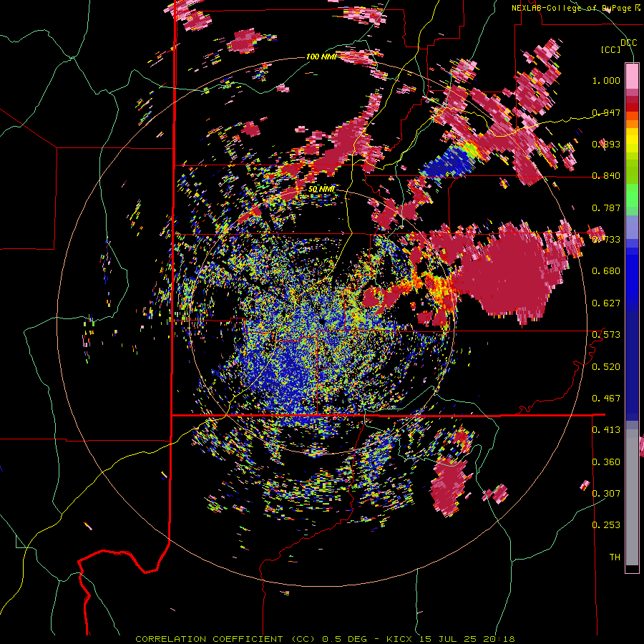Select the 0.680 scale value
The height and width of the screenshot is (644, 644).
(x=606, y=271)
